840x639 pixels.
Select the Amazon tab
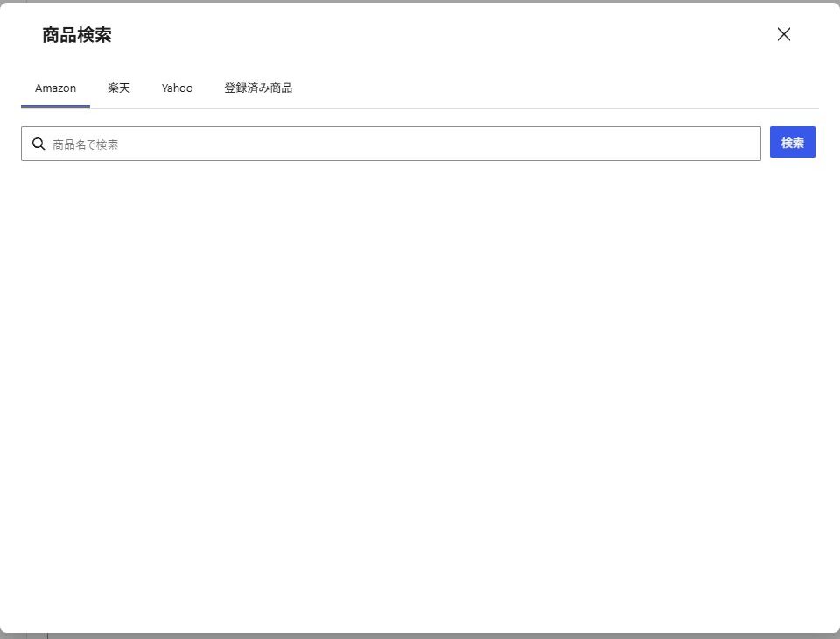(x=55, y=88)
